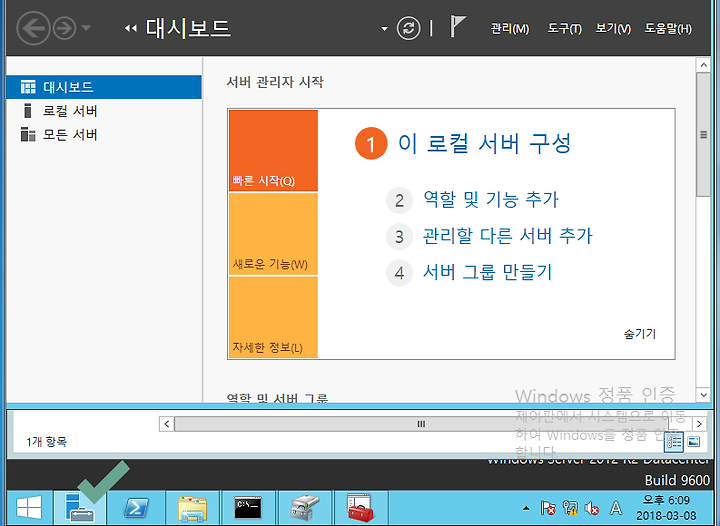
Task: Click the 1개 항목 status text
Action: [46, 442]
